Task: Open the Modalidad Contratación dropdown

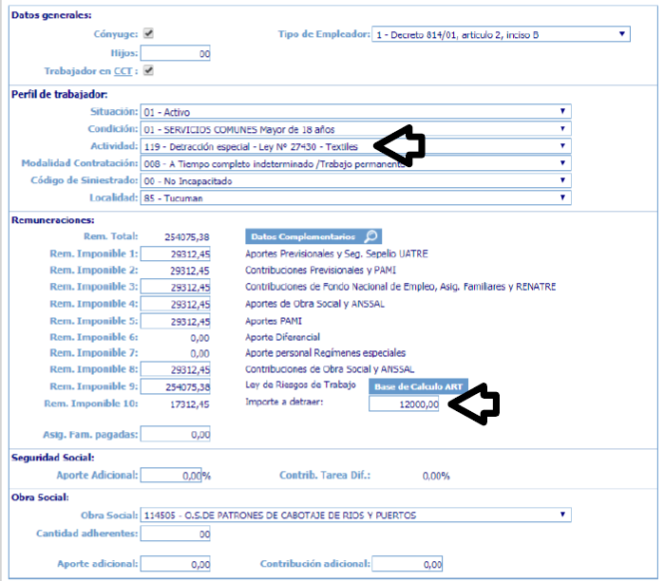Action: pyautogui.click(x=356, y=163)
